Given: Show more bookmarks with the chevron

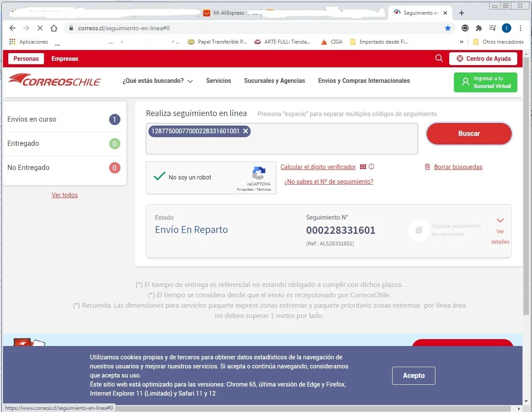Looking at the screenshot, I should click(x=462, y=42).
